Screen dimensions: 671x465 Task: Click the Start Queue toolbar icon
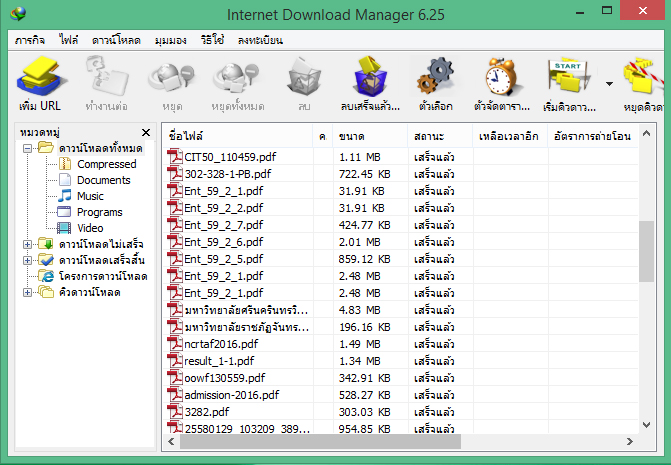point(568,76)
